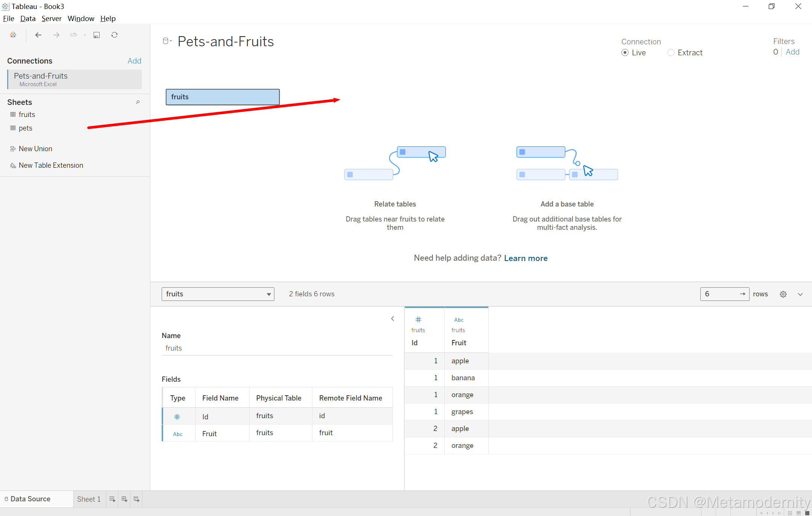Open the data source name dropdown icon
This screenshot has height=516, width=812.
point(167,41)
